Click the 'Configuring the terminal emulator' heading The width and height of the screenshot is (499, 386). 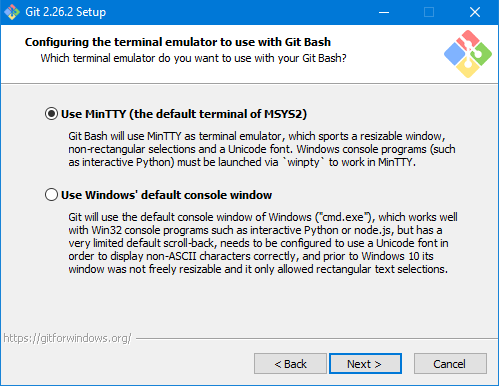178,42
